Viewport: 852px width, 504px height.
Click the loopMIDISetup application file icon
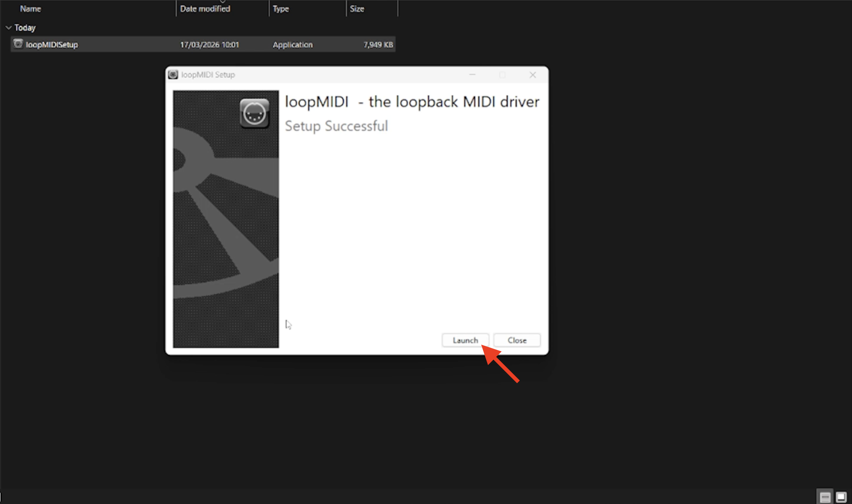click(18, 44)
